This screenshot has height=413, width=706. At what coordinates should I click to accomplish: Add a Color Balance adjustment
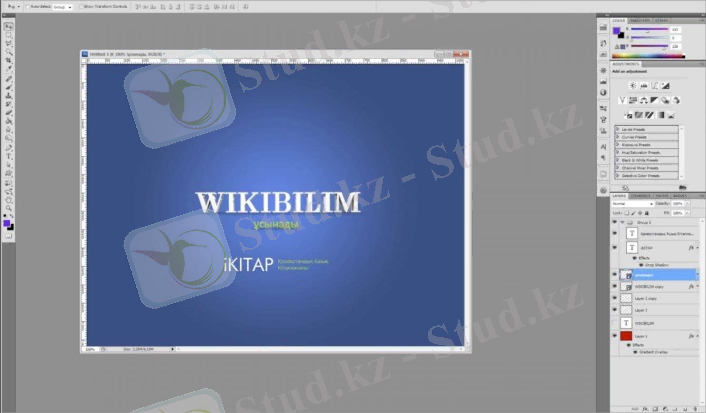click(644, 100)
